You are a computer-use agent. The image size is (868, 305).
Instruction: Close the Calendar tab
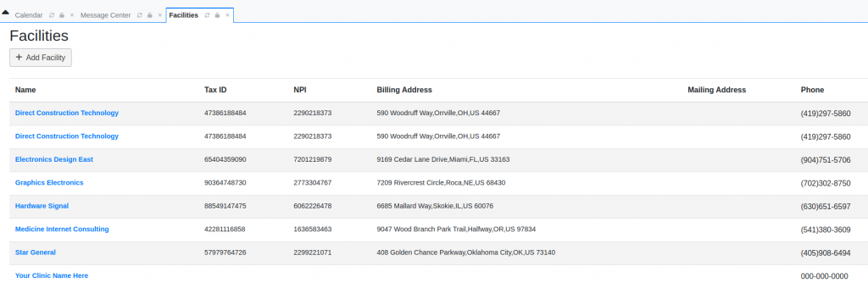coord(71,15)
